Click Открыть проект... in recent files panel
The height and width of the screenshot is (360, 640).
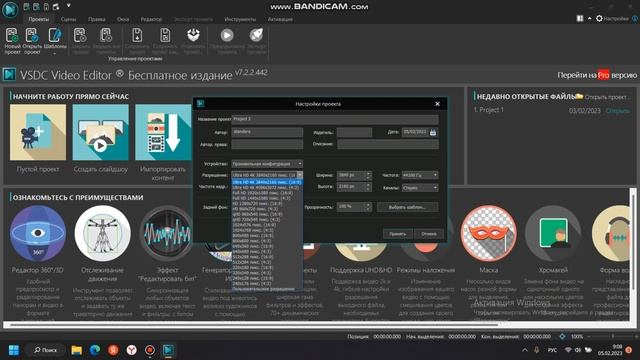click(x=607, y=97)
